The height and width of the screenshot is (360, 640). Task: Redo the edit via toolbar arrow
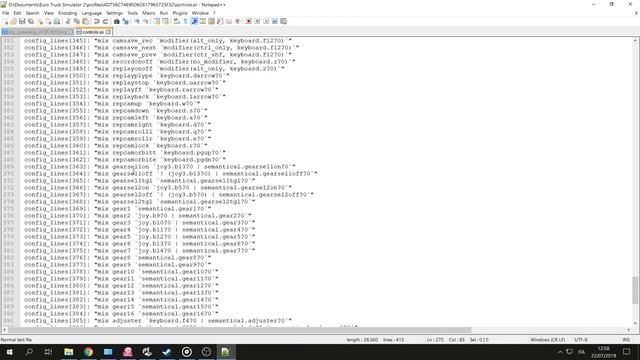click(105, 21)
